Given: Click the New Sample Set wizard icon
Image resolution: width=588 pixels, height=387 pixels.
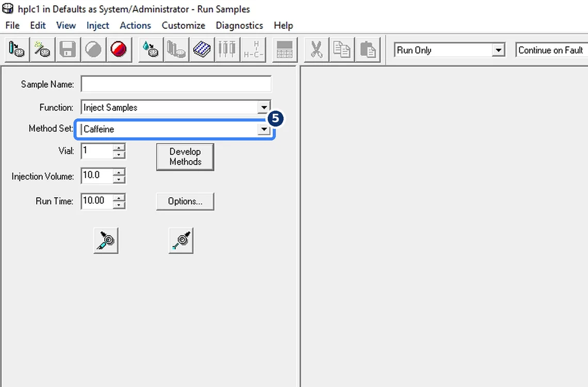Looking at the screenshot, I should click(42, 50).
